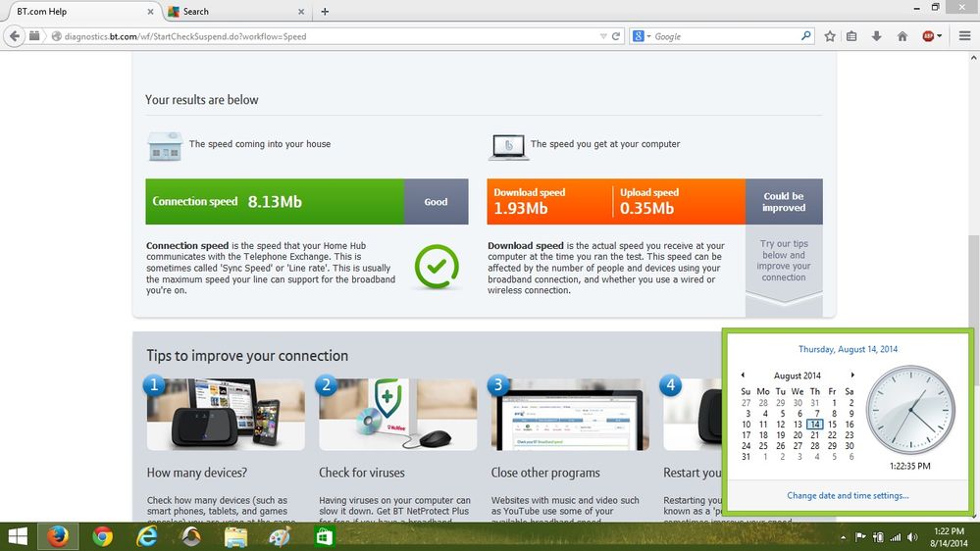This screenshot has height=551, width=980.
Task: Click the house speed icon
Action: [x=165, y=146]
